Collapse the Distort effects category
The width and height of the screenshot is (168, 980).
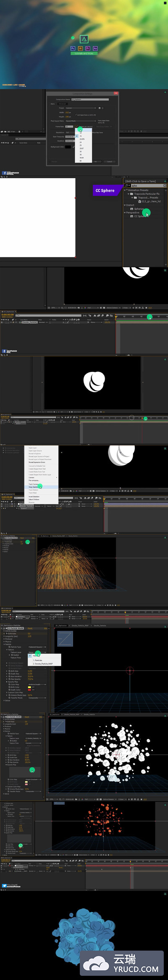pyautogui.click(x=125, y=205)
